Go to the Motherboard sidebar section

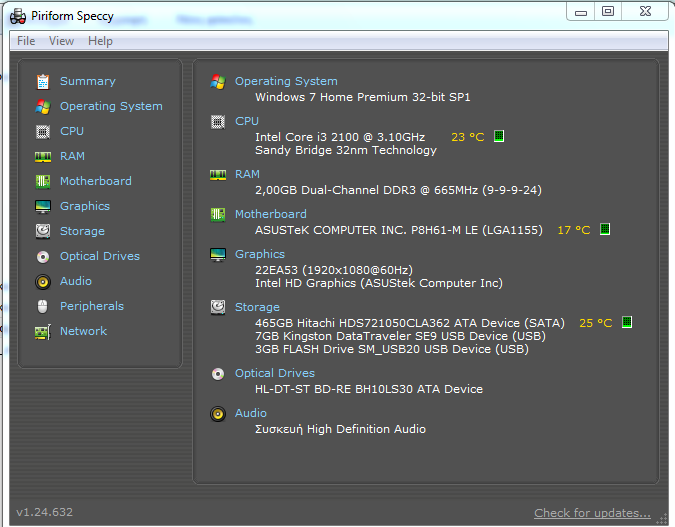pyautogui.click(x=96, y=181)
